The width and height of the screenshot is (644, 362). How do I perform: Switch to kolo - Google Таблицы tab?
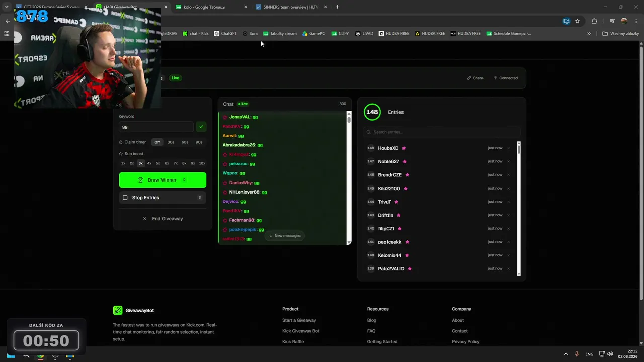[211, 7]
